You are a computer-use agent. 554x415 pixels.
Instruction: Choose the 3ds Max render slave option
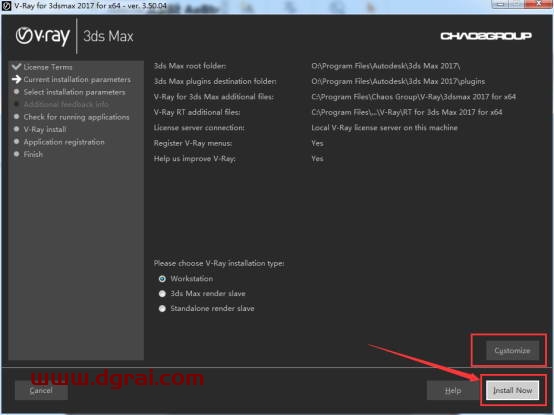162,294
